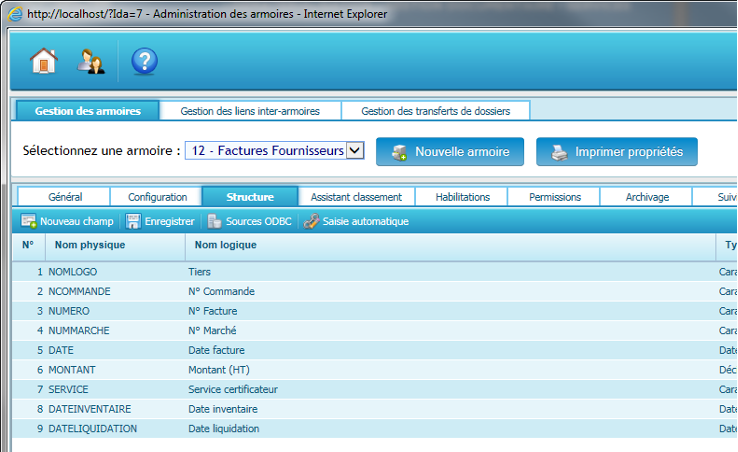Save using the Enregistrer toolbar icon
The width and height of the screenshot is (738, 452).
[x=133, y=221]
